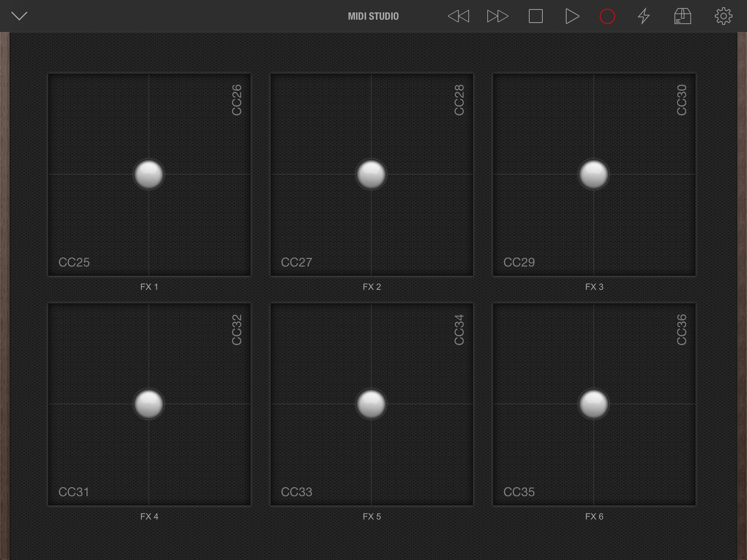Arm recording with the red circle
This screenshot has width=747, height=560.
click(607, 16)
